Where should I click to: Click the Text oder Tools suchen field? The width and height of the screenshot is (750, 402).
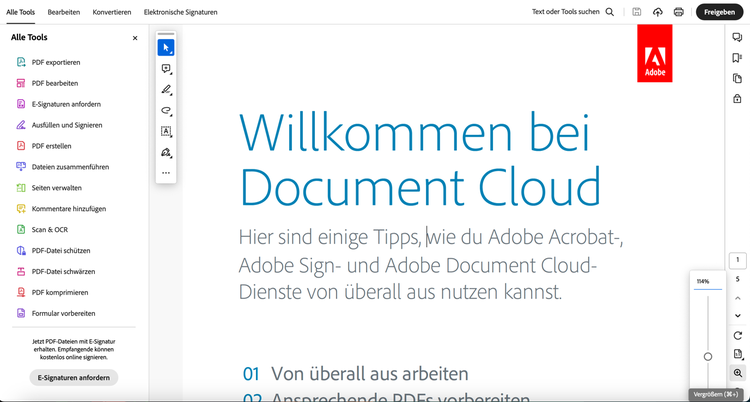565,12
